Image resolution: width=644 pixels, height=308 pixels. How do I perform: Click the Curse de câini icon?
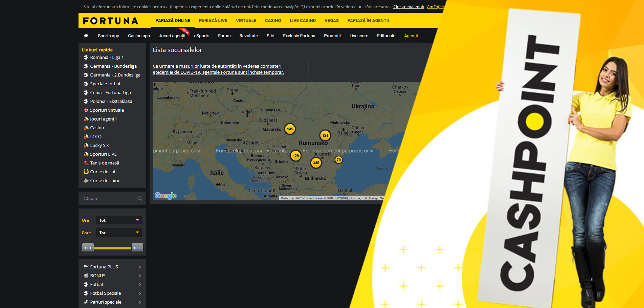[x=86, y=181]
